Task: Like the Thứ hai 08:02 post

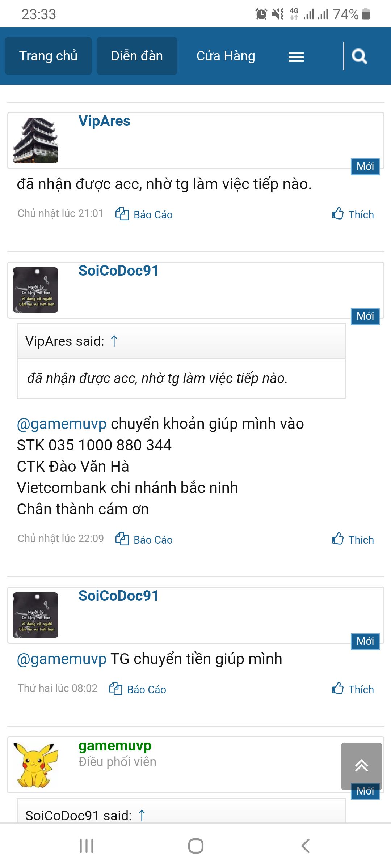Action: 353,689
